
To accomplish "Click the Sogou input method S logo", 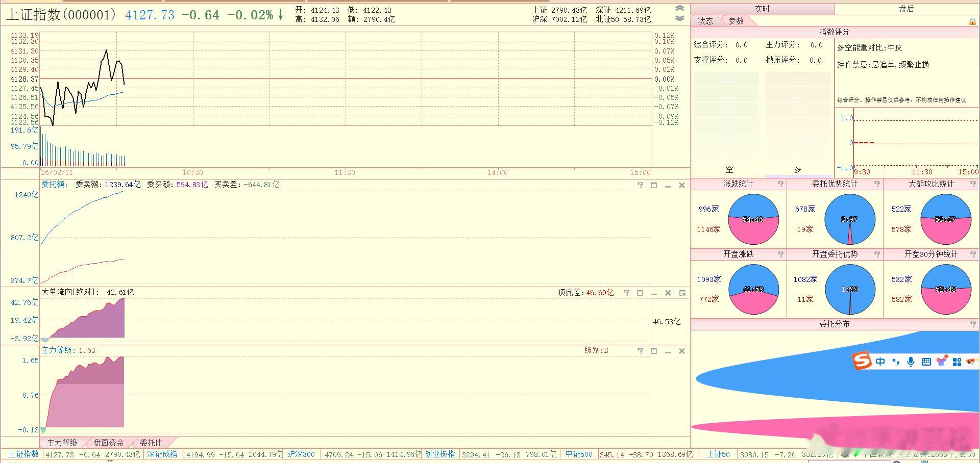I will [862, 362].
